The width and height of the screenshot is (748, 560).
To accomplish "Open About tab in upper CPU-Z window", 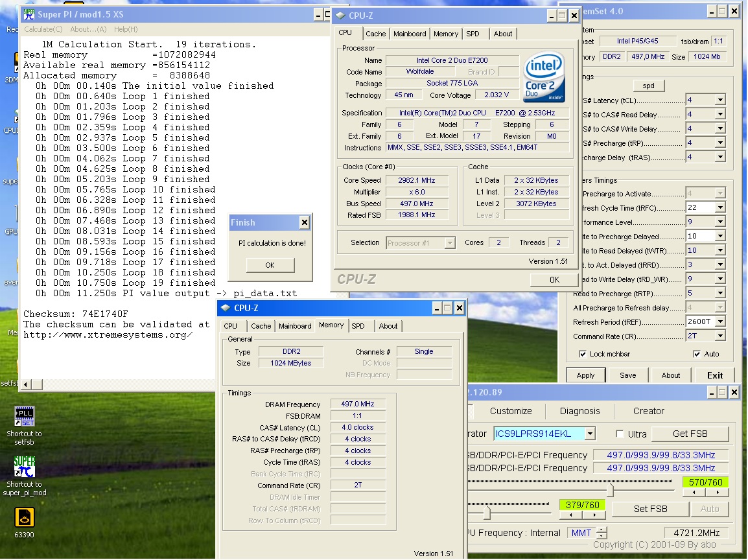I will click(503, 34).
